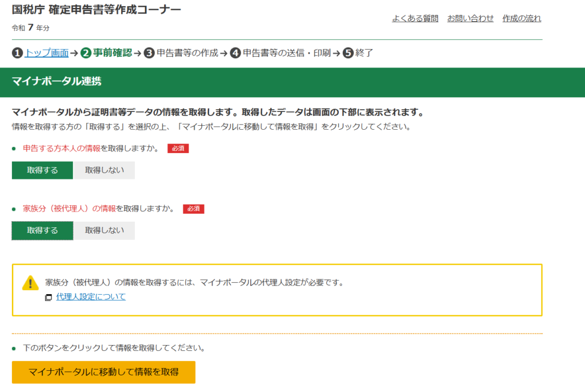Click the step 4 circle icon for 送信・印刷

pos(235,53)
